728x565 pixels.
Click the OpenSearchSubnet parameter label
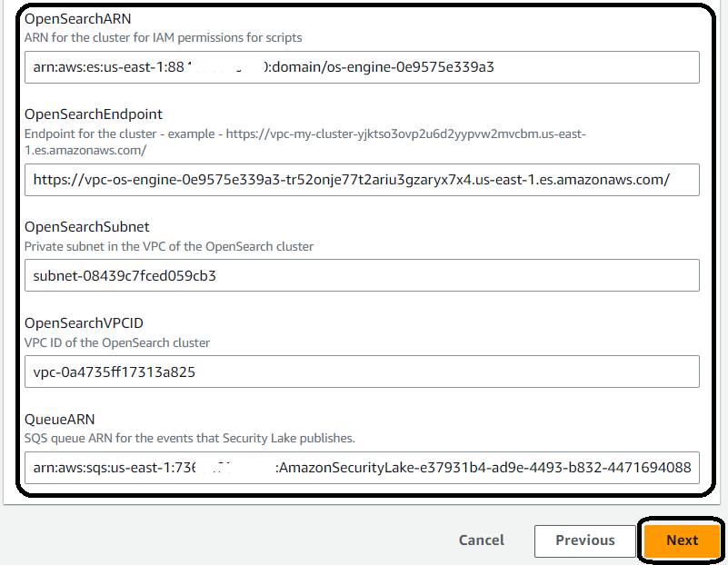click(87, 227)
